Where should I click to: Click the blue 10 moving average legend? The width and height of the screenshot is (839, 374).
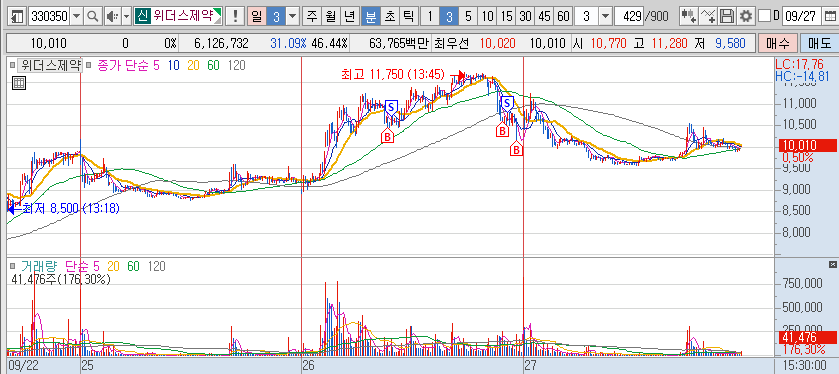(x=173, y=66)
